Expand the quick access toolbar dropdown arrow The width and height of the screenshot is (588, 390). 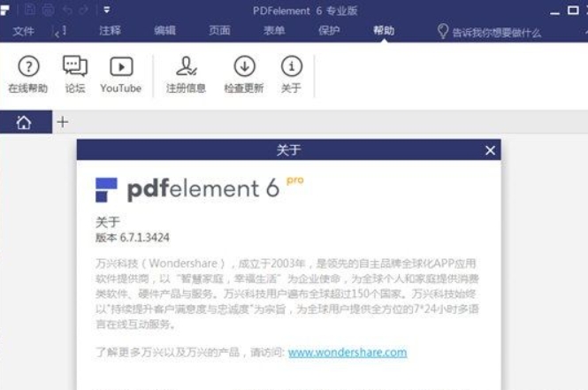pos(107,10)
